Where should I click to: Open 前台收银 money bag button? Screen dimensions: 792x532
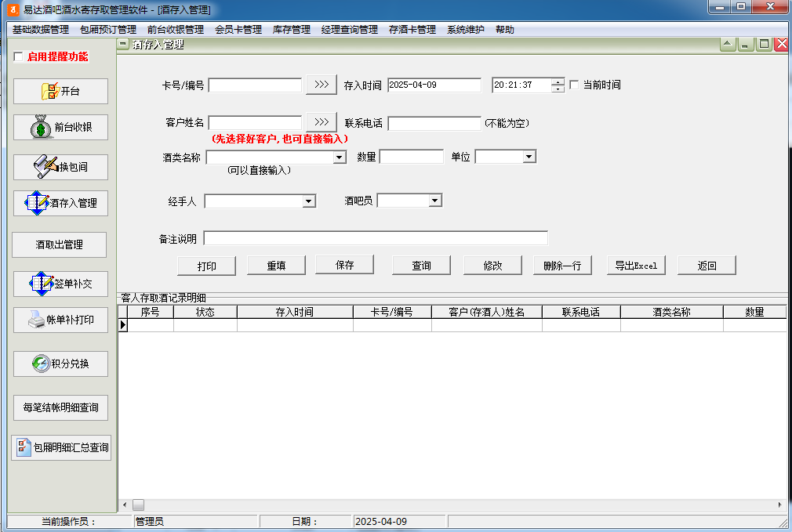(60, 127)
